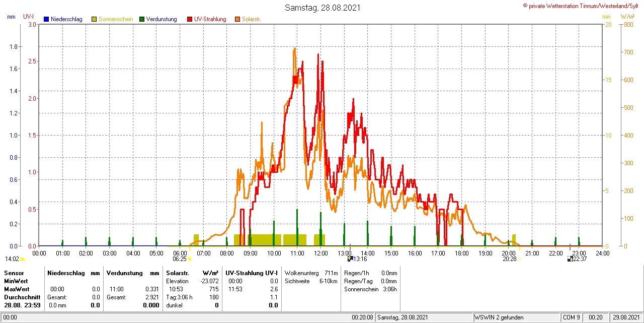This screenshot has width=644, height=323.
Task: Click the dunkel label in Solarstr. column
Action: tap(174, 305)
